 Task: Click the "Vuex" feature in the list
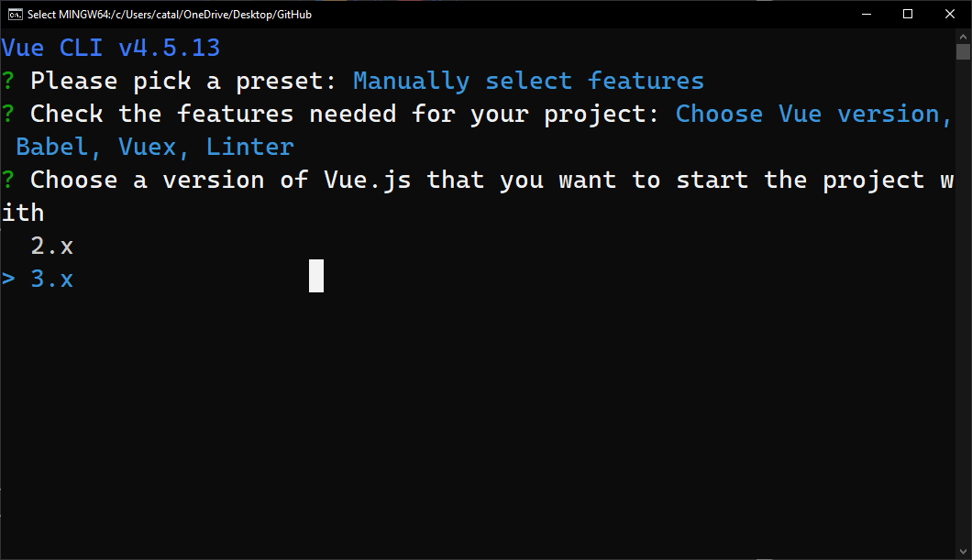148,148
